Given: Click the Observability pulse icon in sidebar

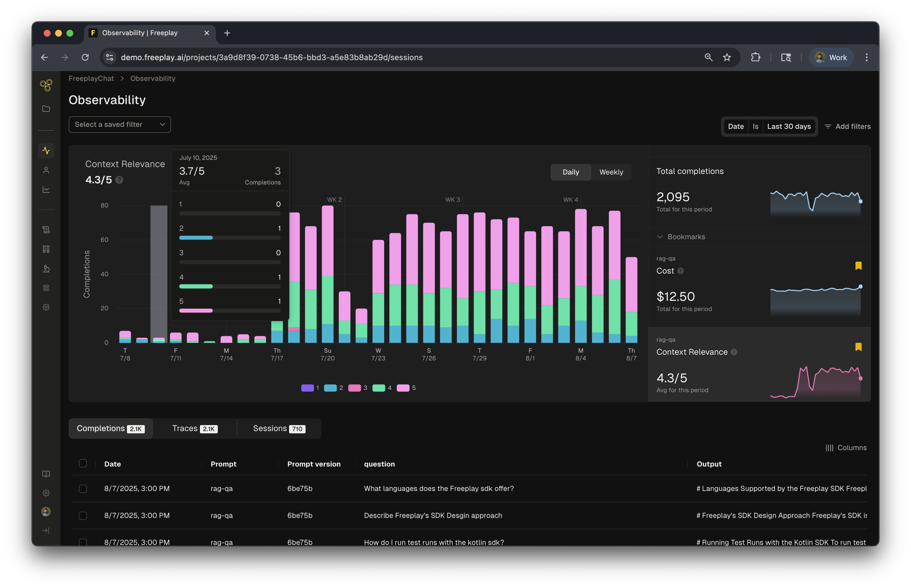Looking at the screenshot, I should (46, 150).
